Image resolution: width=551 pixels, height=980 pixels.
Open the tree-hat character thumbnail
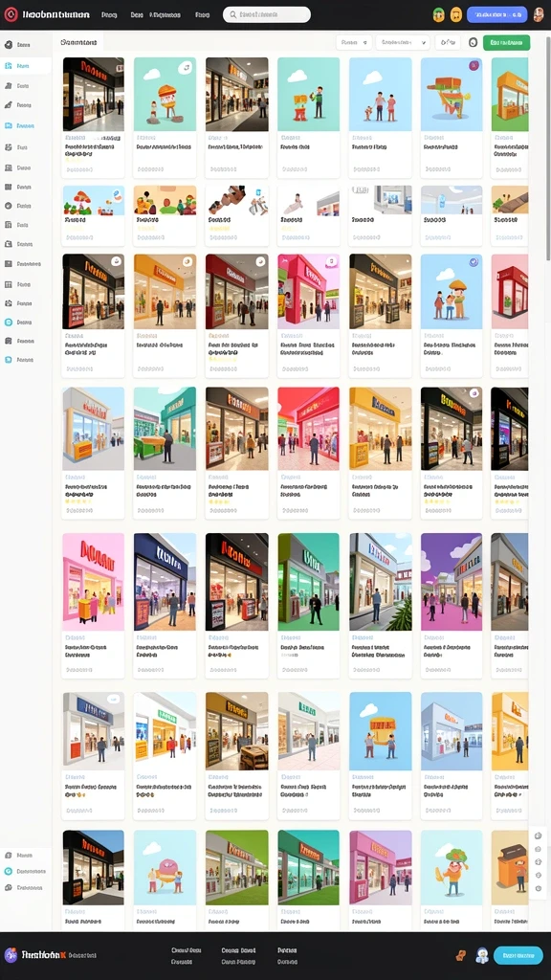point(452,867)
